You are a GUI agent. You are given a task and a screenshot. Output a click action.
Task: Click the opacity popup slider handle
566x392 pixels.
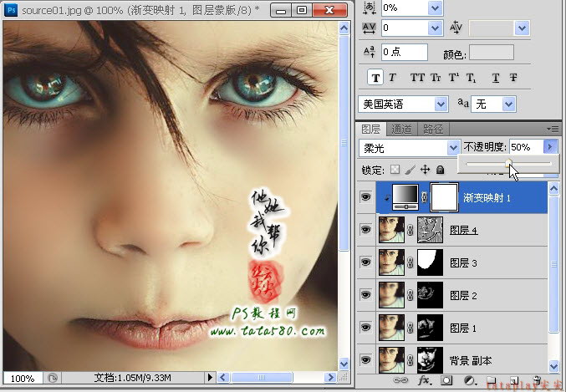[x=508, y=163]
